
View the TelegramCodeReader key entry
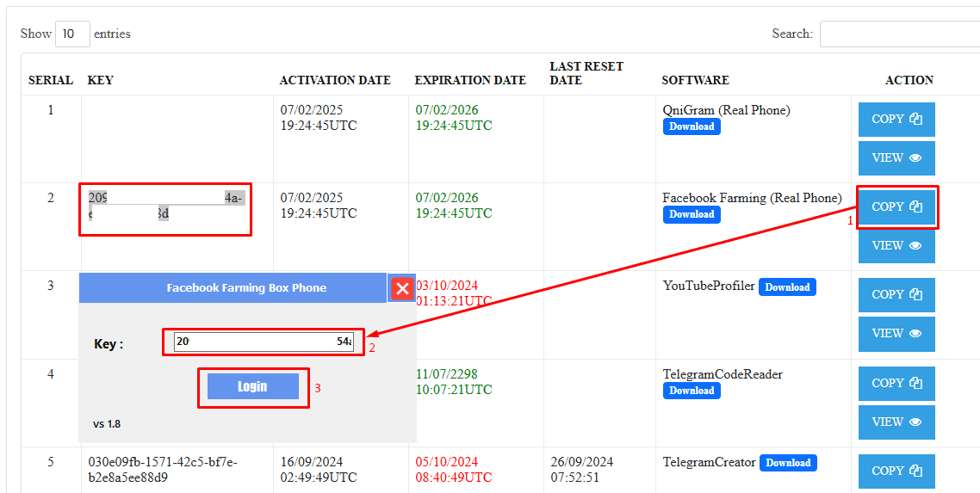(896, 422)
